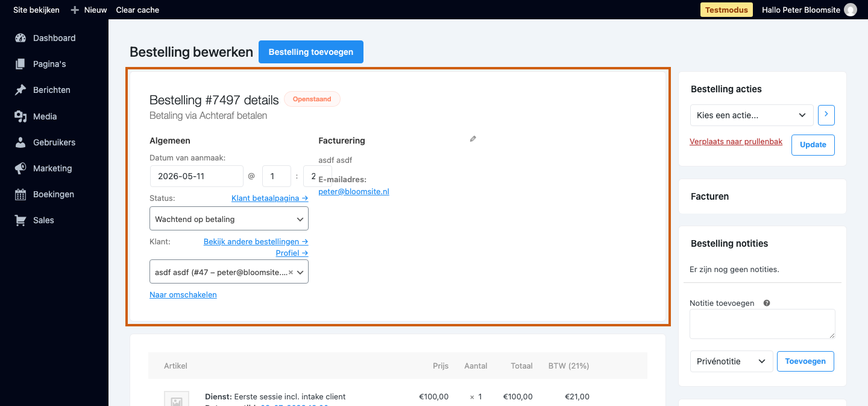
Task: Click Nieuw in the admin bar
Action: point(95,10)
